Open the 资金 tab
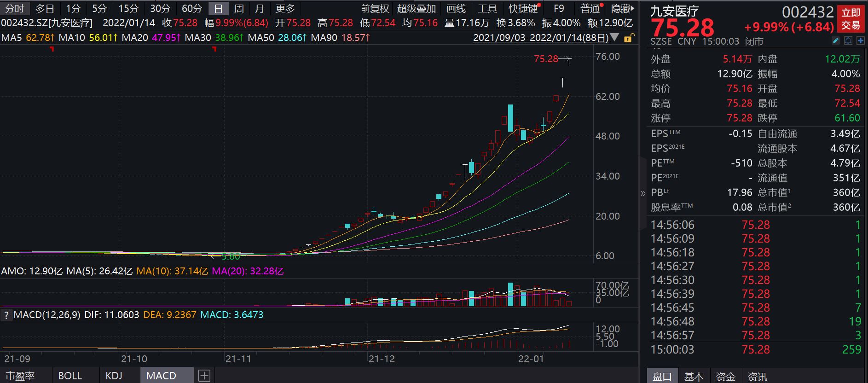The height and width of the screenshot is (383, 868). click(726, 377)
